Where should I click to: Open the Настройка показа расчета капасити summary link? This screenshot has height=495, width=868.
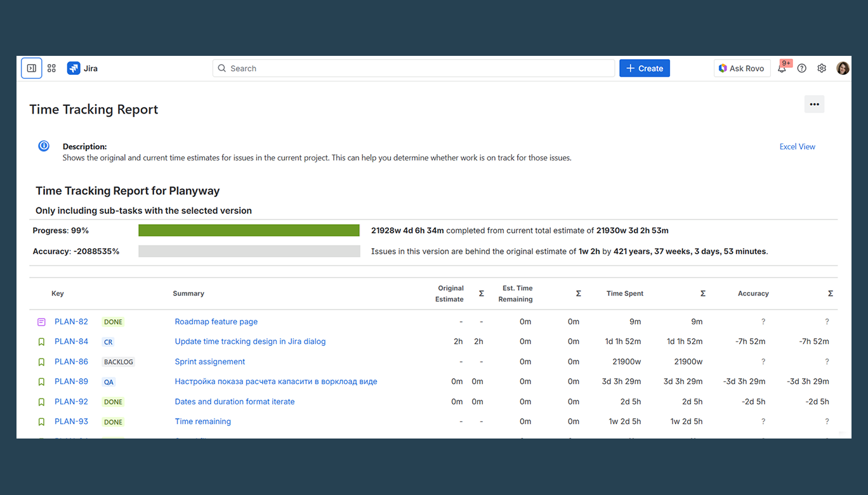276,381
